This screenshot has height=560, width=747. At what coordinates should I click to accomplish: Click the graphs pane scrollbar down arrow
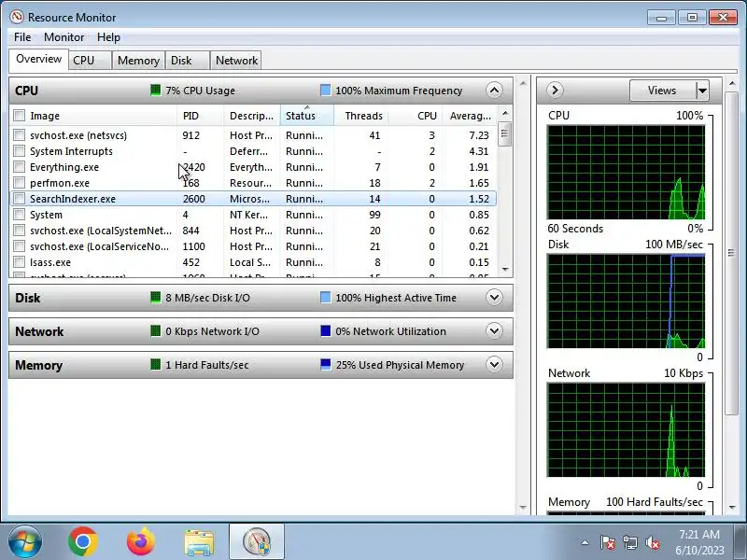coord(732,508)
